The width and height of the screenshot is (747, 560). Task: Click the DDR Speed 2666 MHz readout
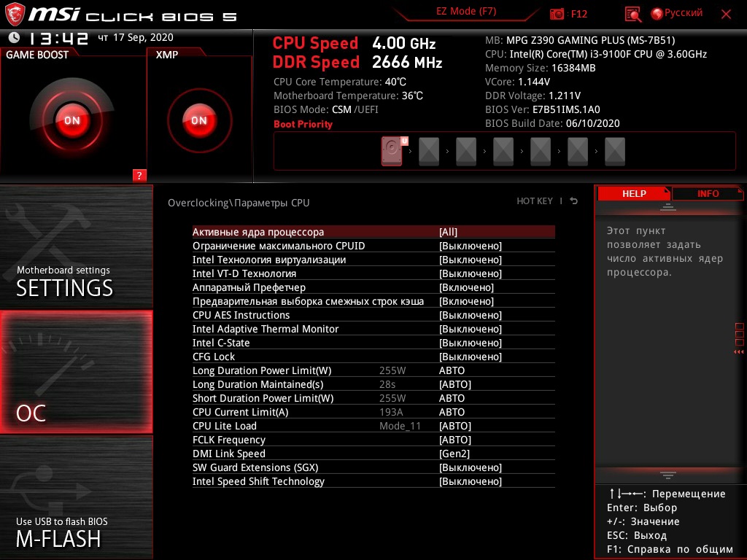click(x=357, y=63)
